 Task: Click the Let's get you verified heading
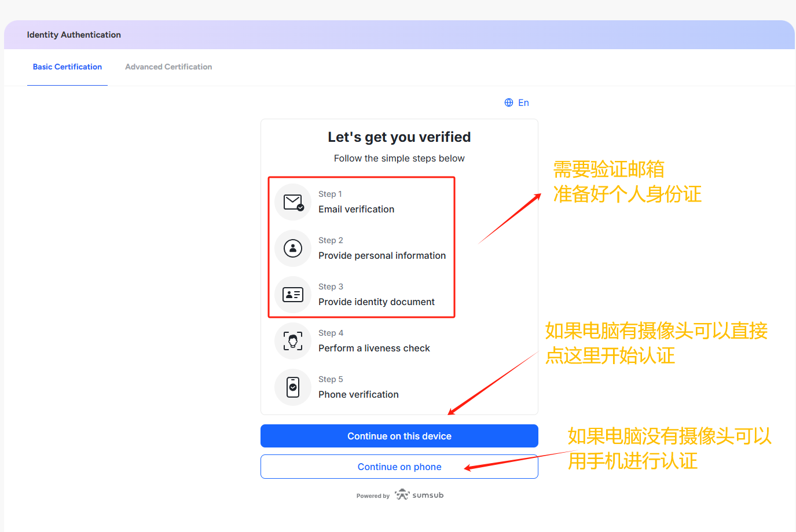point(399,137)
